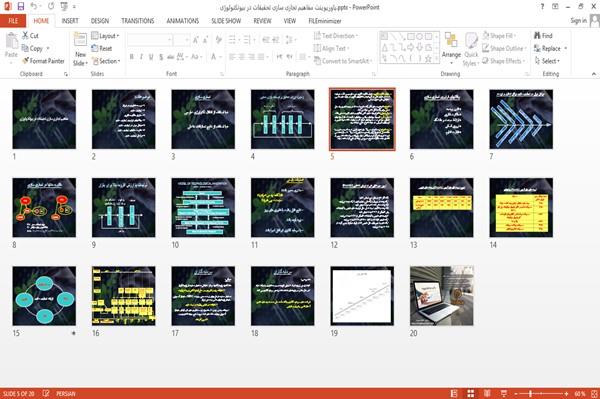Toggle Underline formatting
This screenshot has height=399, width=600.
[151, 57]
